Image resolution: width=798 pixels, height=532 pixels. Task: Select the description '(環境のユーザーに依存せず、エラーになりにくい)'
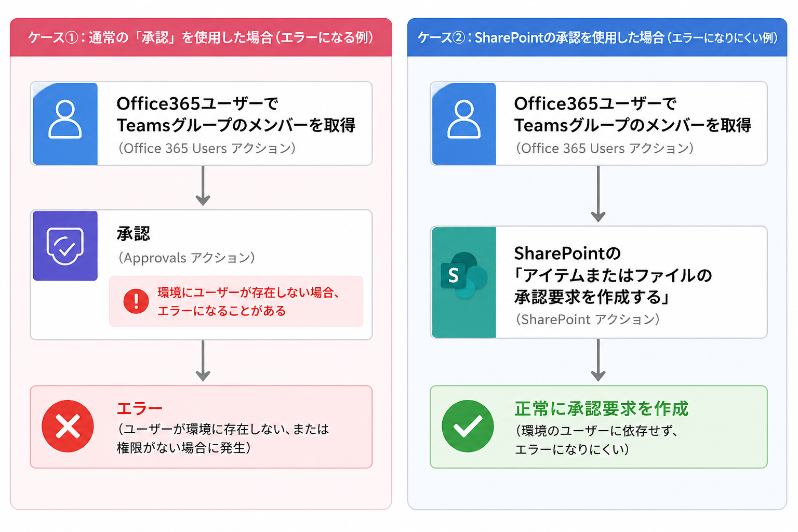pos(596,440)
